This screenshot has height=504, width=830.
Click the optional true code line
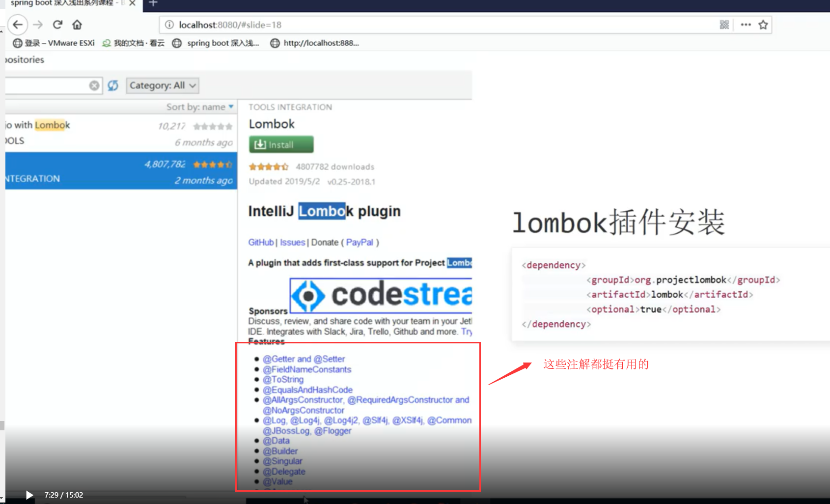click(653, 309)
